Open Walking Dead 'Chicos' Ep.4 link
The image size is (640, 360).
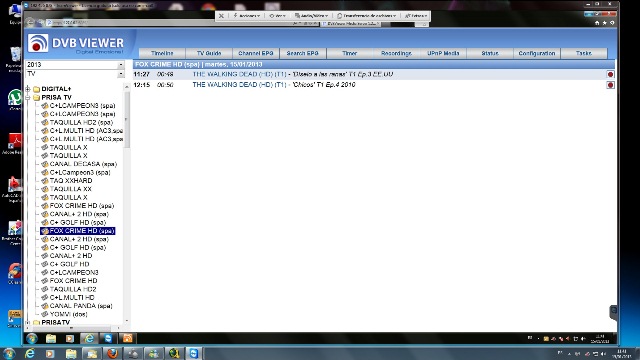click(273, 85)
